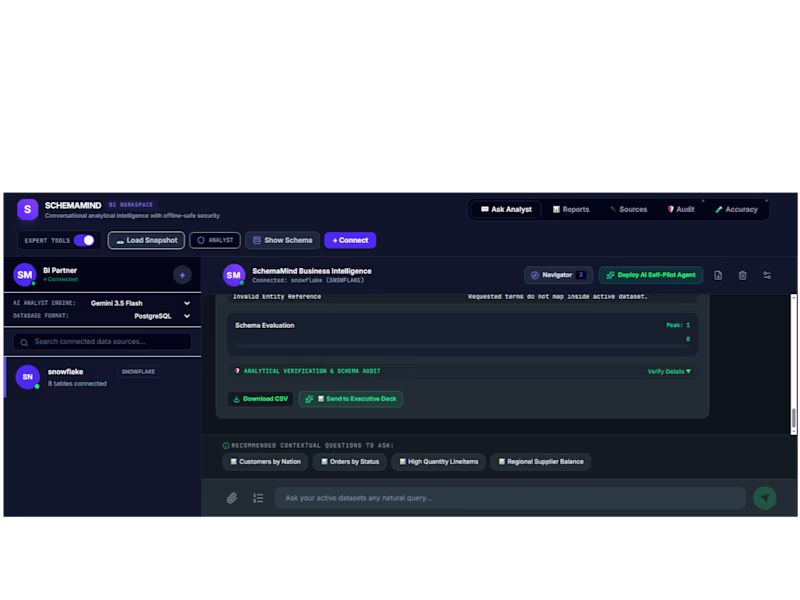Open the Accuracy tab
Image resolution: width=800 pixels, height=600 pixels.
[x=736, y=209]
